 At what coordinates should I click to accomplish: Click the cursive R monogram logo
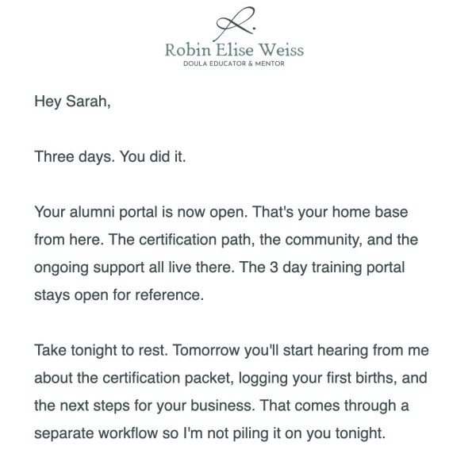pyautogui.click(x=236, y=23)
